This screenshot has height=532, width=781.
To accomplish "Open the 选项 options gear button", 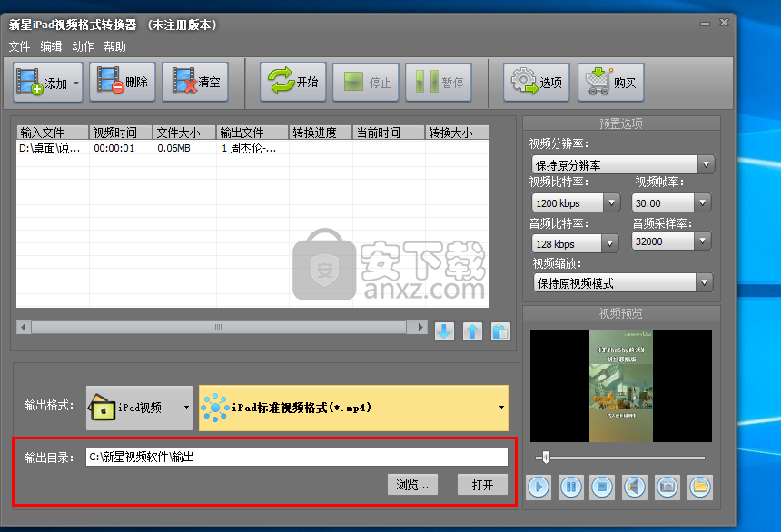I will pyautogui.click(x=537, y=83).
